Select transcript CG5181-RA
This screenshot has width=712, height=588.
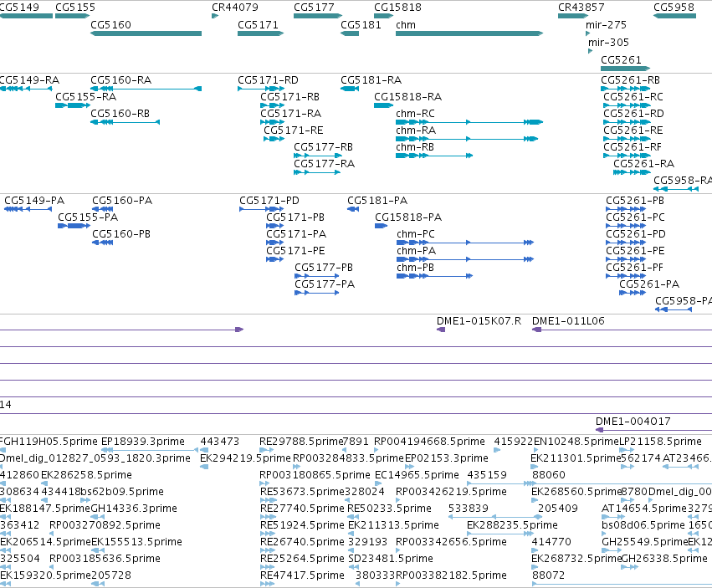(x=350, y=89)
